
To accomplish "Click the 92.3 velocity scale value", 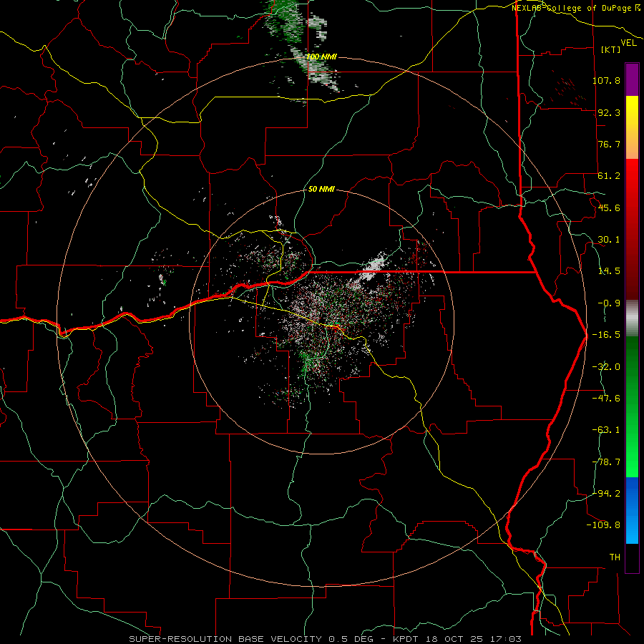I will [609, 112].
